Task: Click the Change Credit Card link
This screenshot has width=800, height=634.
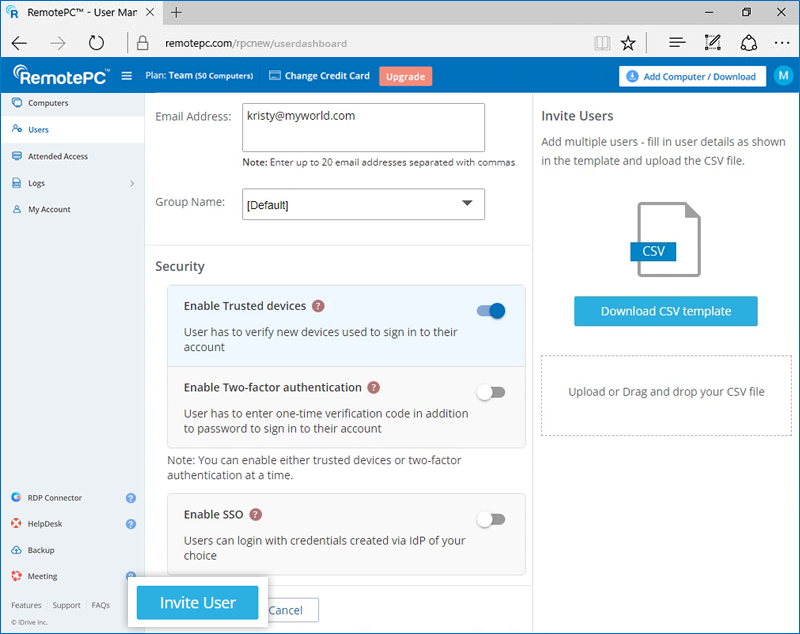Action: (319, 76)
